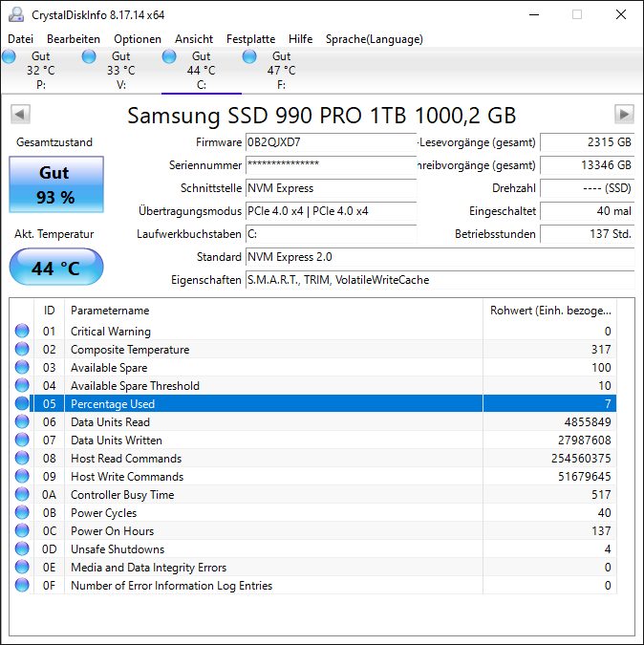The height and width of the screenshot is (645, 644).
Task: Select the V: drive status orb
Action: [x=89, y=56]
